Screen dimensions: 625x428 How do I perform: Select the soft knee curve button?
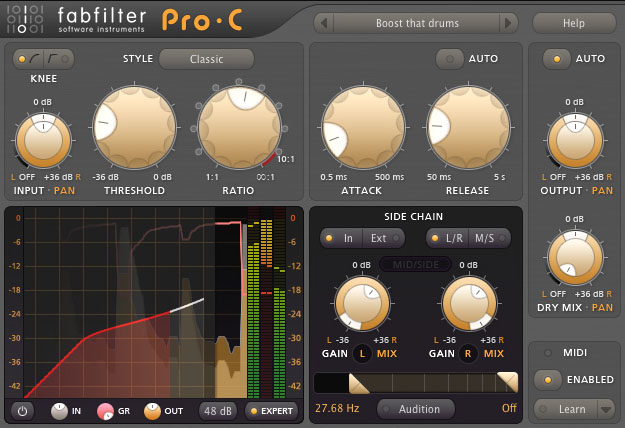pos(28,59)
